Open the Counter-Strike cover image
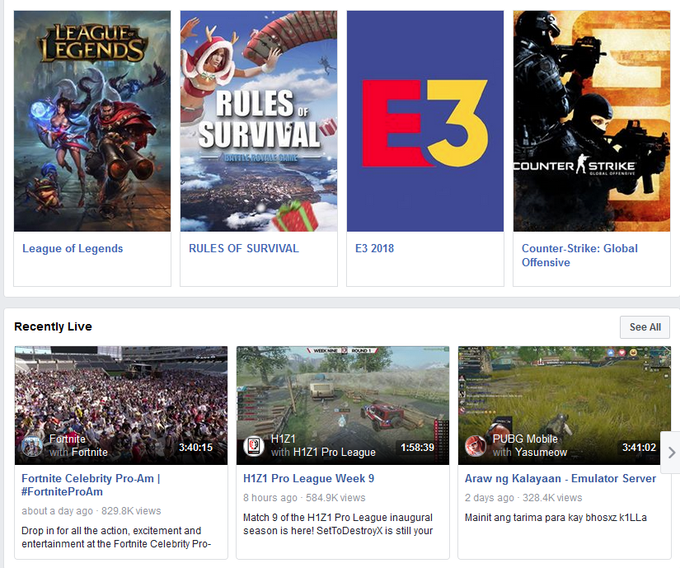 click(x=592, y=121)
